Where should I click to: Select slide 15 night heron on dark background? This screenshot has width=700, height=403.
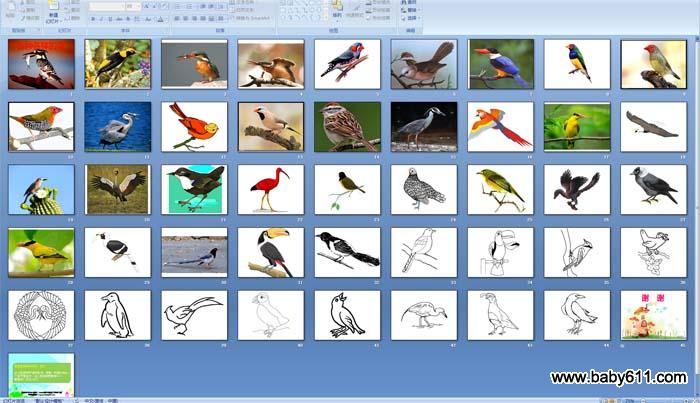pos(424,127)
